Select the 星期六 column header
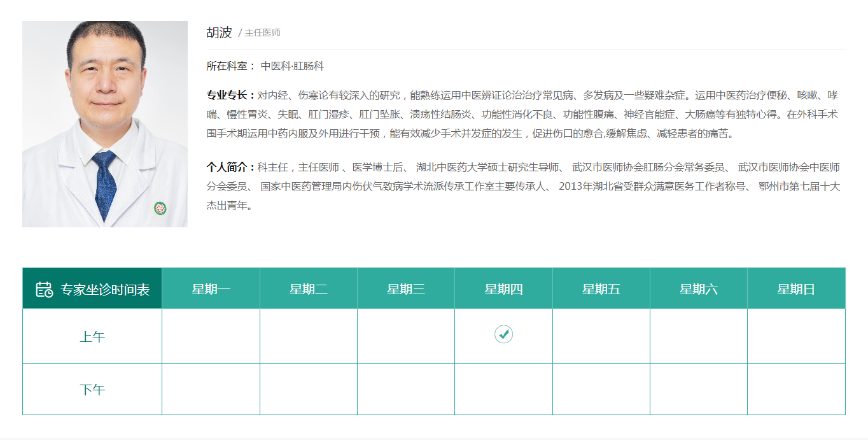Viewport: 868px width, 440px height. tap(698, 289)
